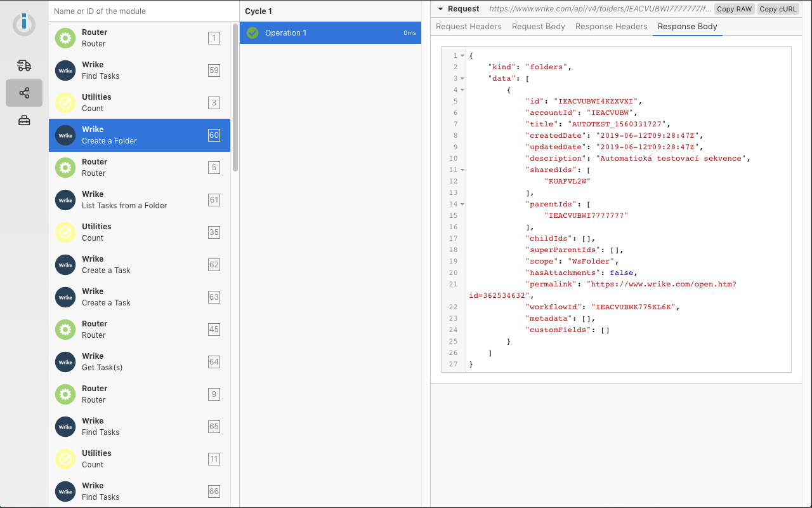
Task: Fold the data array at line 3
Action: click(462, 79)
